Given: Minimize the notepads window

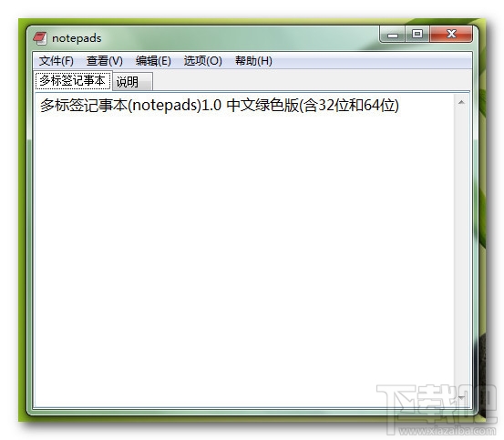Looking at the screenshot, I should (393, 35).
